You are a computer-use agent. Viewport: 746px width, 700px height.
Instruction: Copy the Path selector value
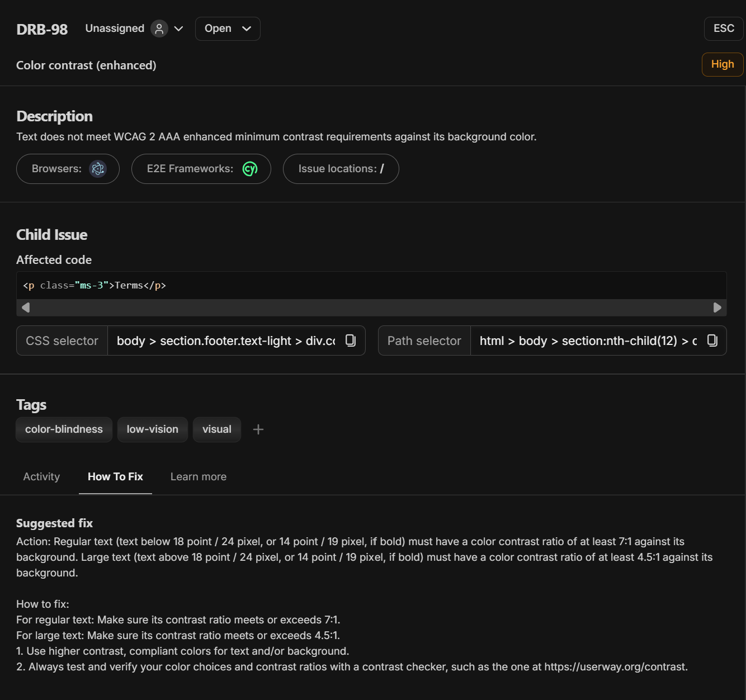(x=712, y=340)
